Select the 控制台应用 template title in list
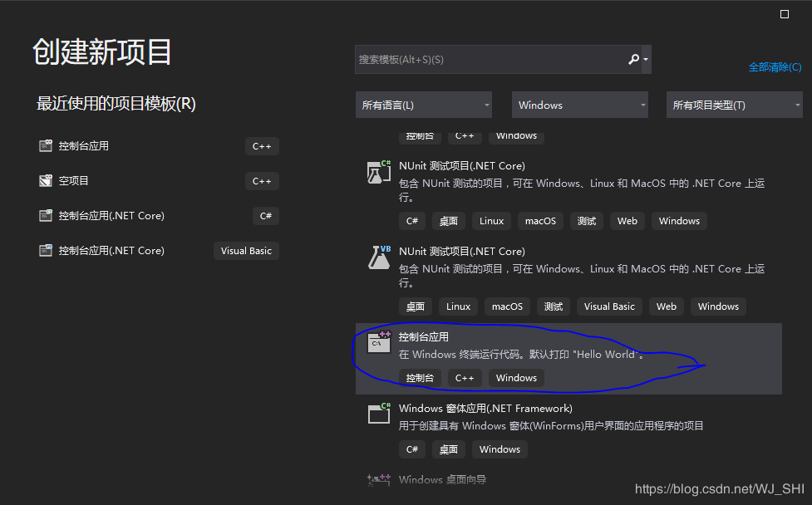Screen dimensions: 812x505 pyautogui.click(x=424, y=337)
